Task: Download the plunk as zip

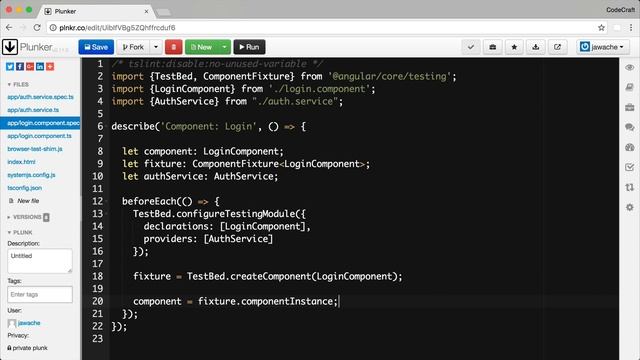Action: click(x=536, y=47)
